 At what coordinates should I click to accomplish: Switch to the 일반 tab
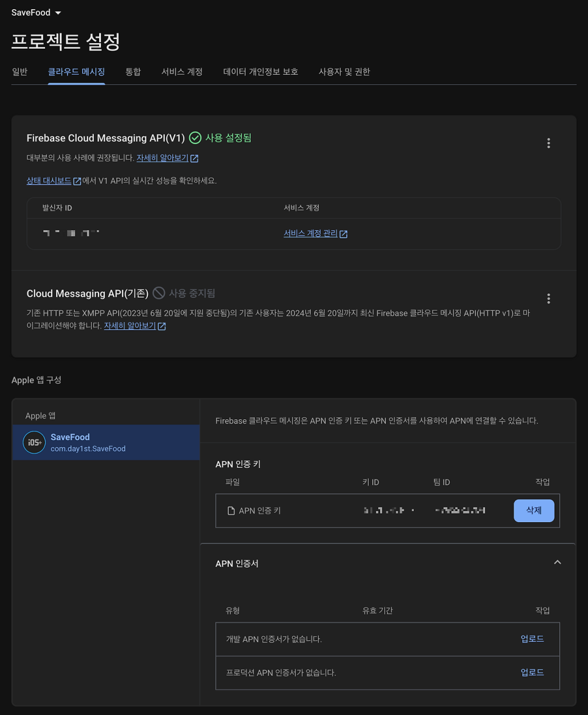click(x=19, y=72)
